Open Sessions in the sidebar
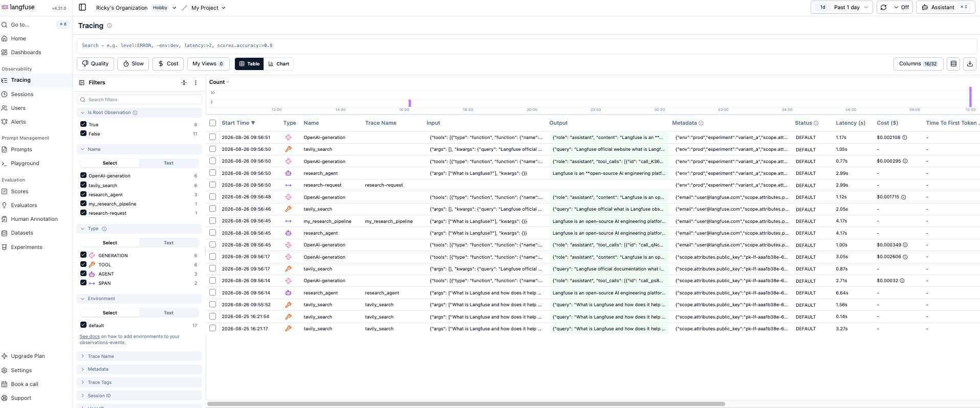The height and width of the screenshot is (408, 980). pyautogui.click(x=22, y=94)
